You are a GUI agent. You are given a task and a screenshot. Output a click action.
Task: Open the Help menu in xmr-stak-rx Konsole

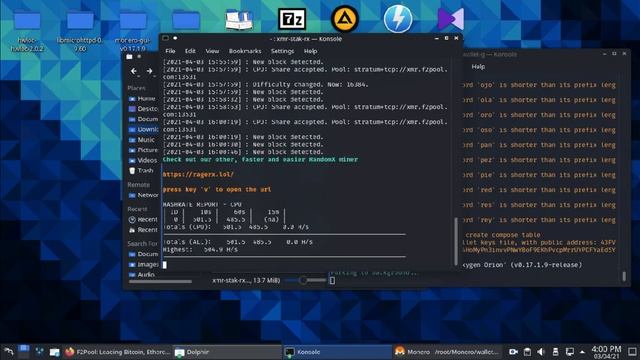pos(310,51)
